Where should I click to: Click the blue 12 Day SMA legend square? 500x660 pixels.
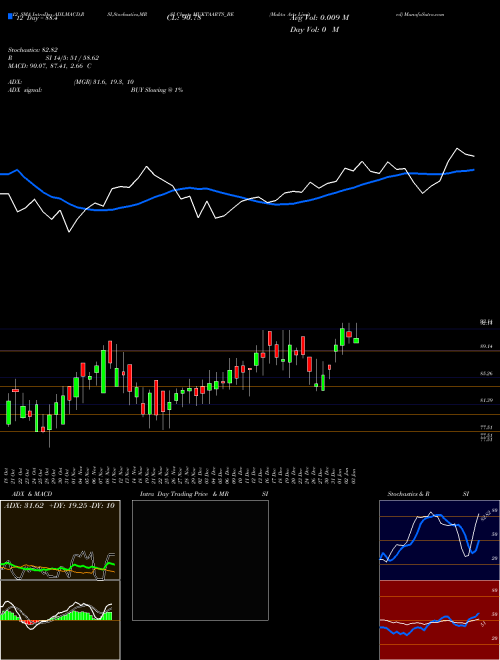[10, 17]
